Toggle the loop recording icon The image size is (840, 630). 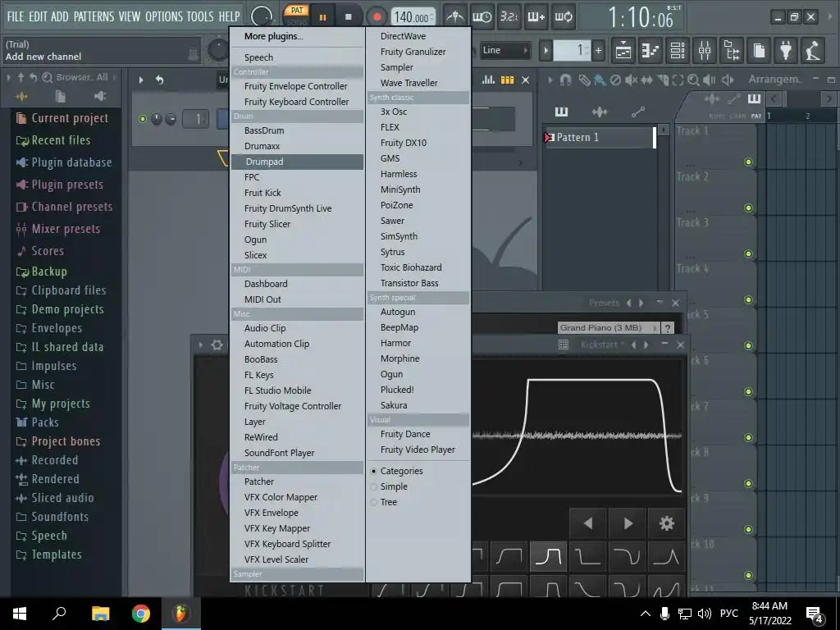coord(564,16)
